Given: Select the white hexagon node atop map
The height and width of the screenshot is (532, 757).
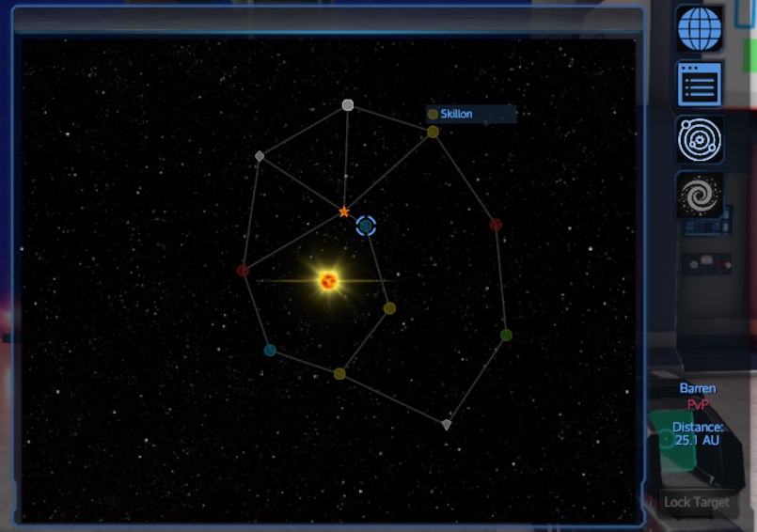Looking at the screenshot, I should 348,105.
